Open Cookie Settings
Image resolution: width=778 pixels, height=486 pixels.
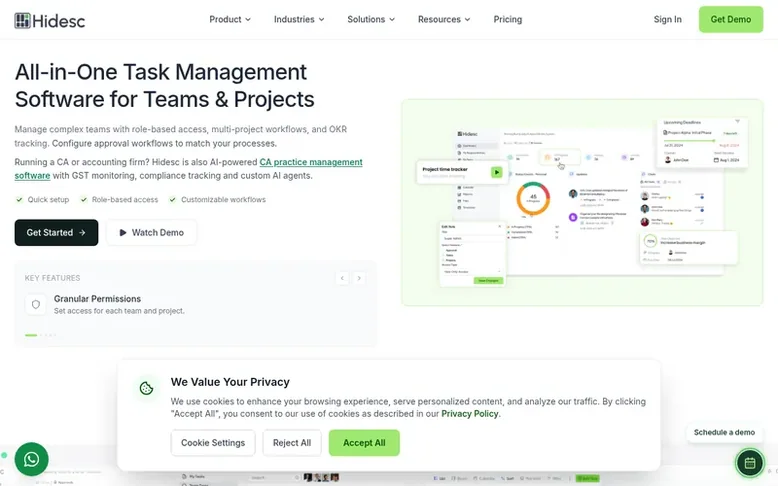coord(213,443)
